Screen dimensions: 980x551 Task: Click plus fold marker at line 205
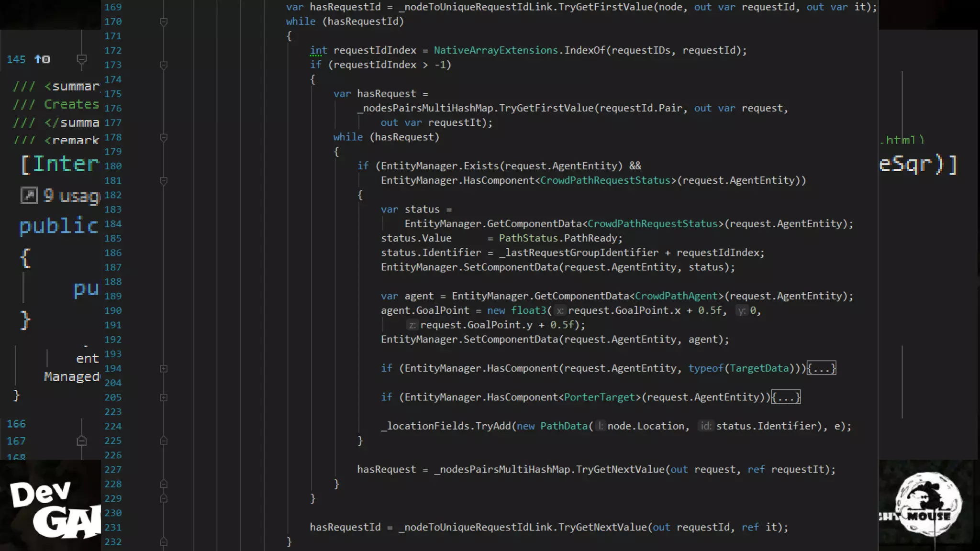click(164, 397)
